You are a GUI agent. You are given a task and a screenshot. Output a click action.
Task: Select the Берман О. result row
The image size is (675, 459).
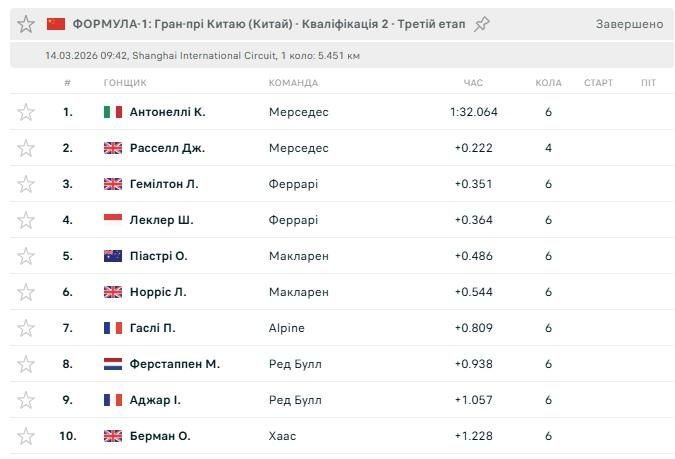[340, 436]
